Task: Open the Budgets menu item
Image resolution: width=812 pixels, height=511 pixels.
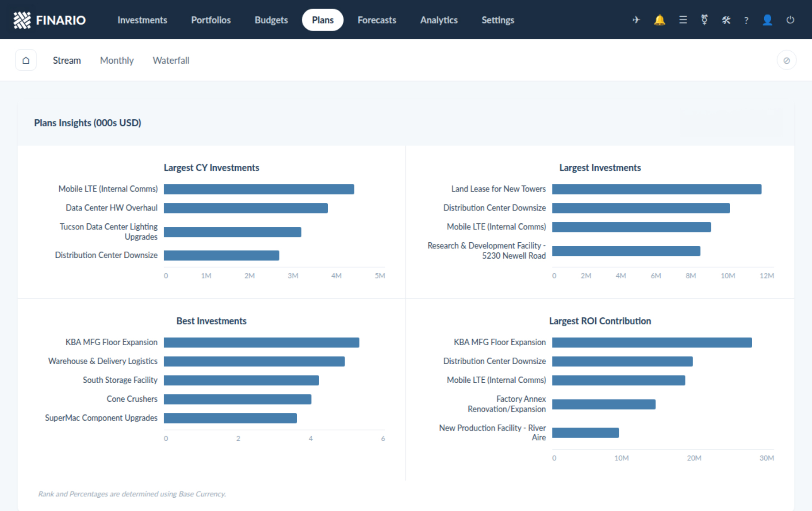Action: tap(271, 20)
